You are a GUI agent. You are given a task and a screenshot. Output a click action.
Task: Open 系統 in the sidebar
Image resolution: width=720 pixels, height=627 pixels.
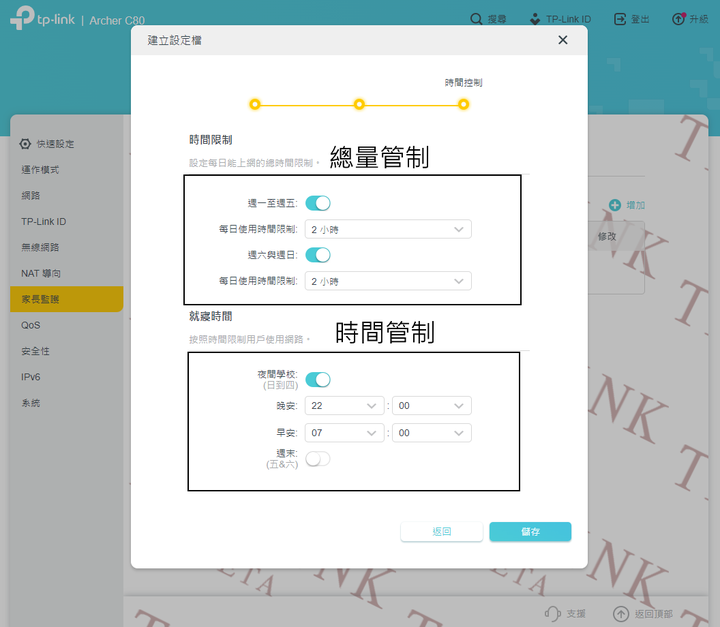point(31,403)
